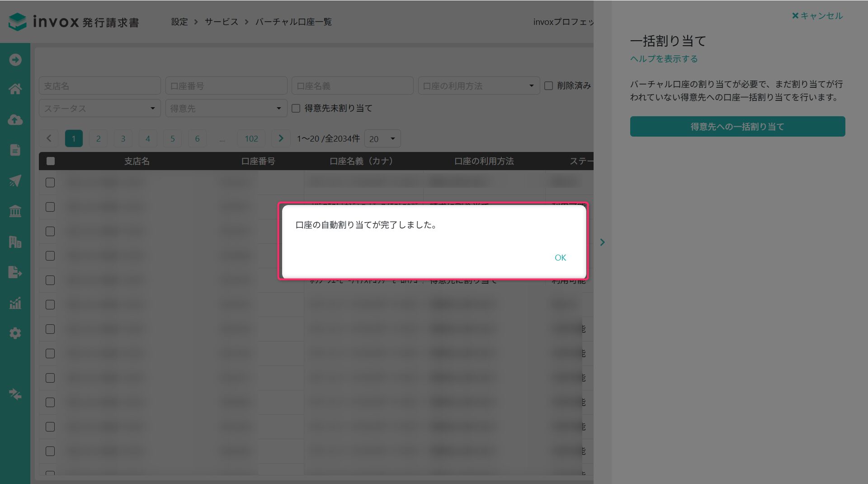The image size is (868, 484).
Task: Click the 得意先への一括割り当て button
Action: click(x=737, y=127)
